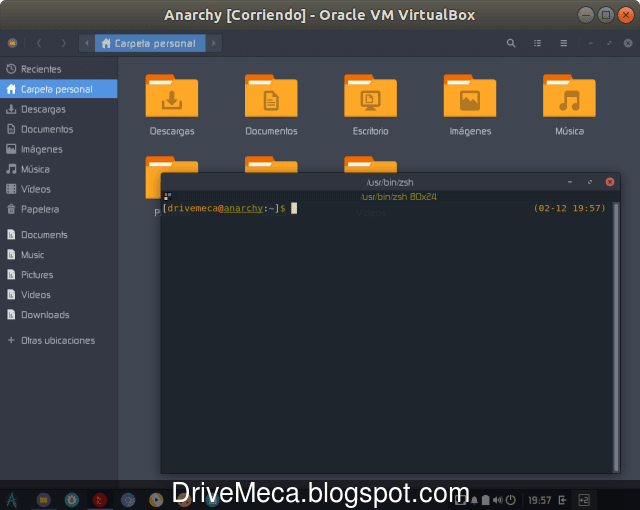Image resolution: width=640 pixels, height=510 pixels.
Task: Open the Documents bookmark in sidebar
Action: tap(59, 235)
